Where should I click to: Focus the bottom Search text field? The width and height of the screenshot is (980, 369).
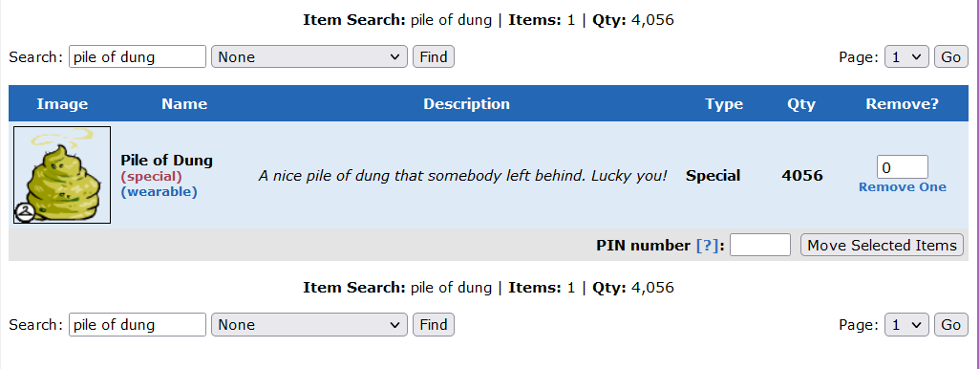138,325
